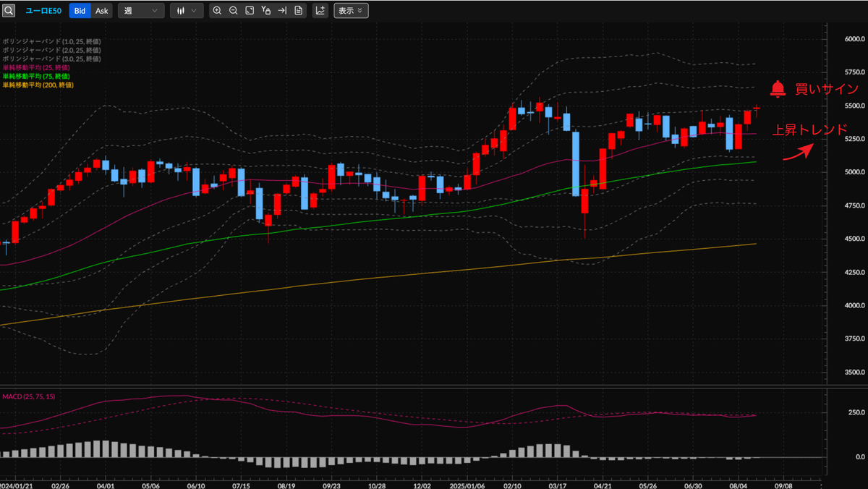Click the 3500.0 price axis label
This screenshot has width=868, height=489.
855,372
